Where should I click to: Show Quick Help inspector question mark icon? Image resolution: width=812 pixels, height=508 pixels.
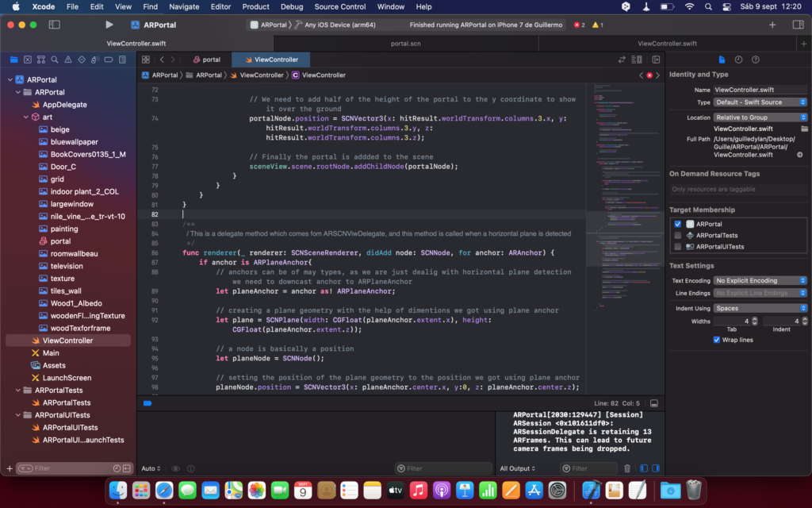[756, 59]
